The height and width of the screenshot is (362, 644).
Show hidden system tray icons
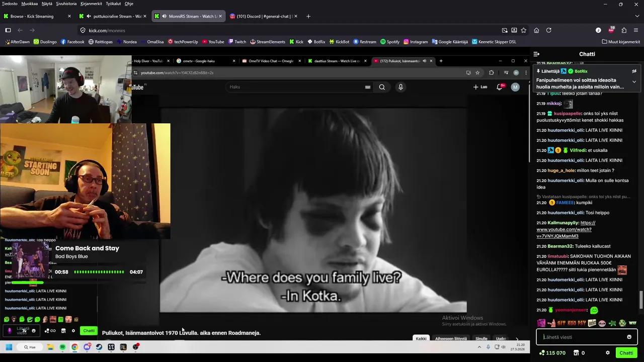479,347
